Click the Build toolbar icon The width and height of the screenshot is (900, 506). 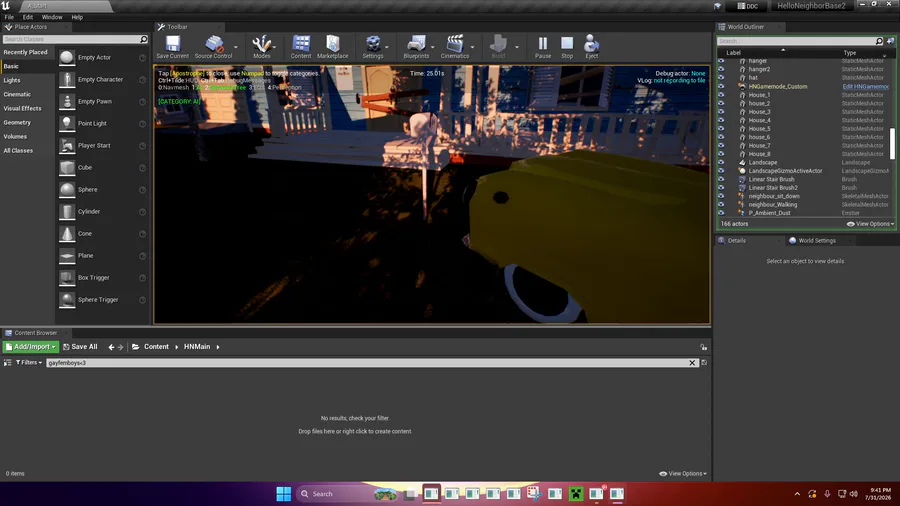[498, 44]
